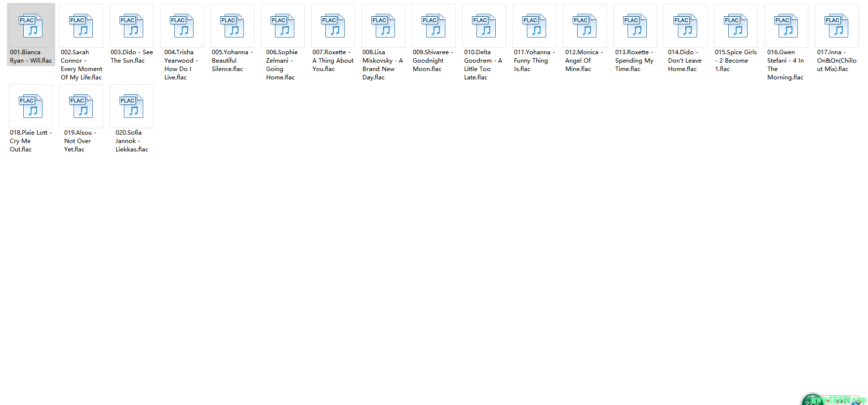Click the 017.Inna On&On FLAC icon

[x=836, y=26]
